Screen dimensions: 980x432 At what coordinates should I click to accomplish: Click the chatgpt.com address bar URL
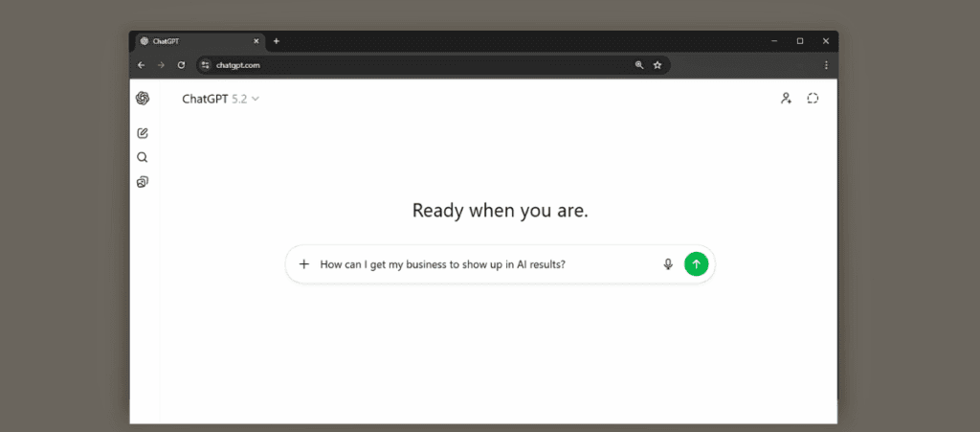(238, 65)
